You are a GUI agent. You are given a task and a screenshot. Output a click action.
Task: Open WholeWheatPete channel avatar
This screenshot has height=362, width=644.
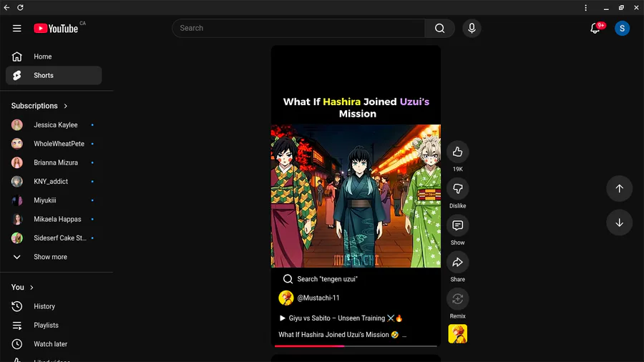tap(17, 144)
